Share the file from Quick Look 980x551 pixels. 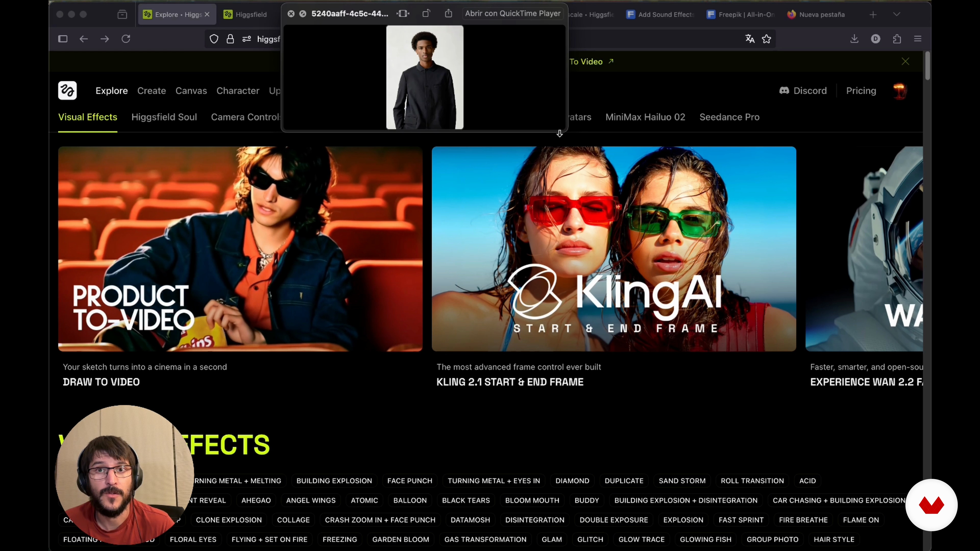point(449,14)
